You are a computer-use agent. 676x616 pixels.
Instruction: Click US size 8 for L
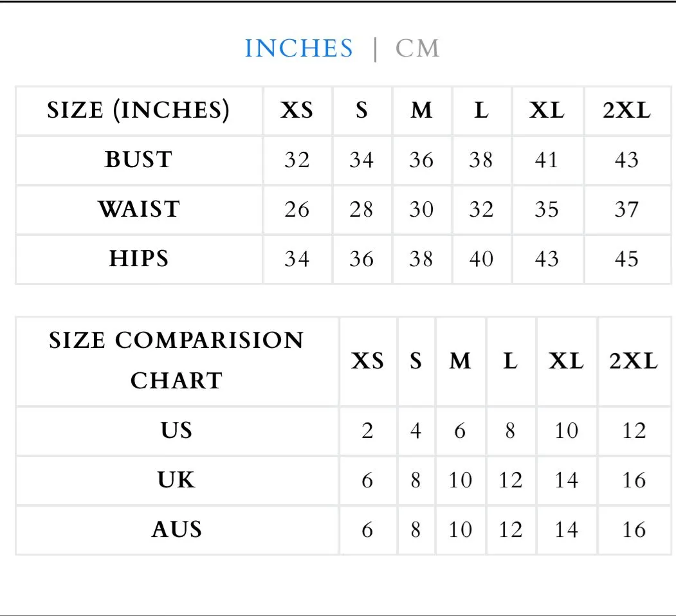511,431
